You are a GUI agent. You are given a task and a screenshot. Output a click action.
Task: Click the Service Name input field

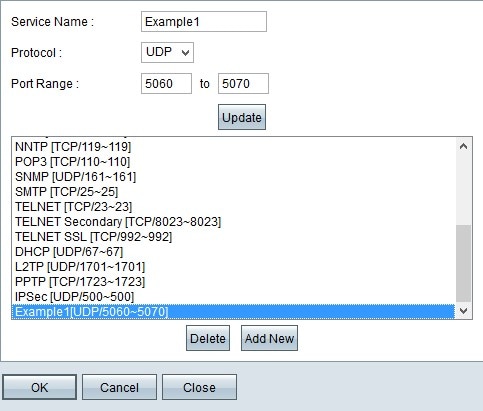coord(204,22)
